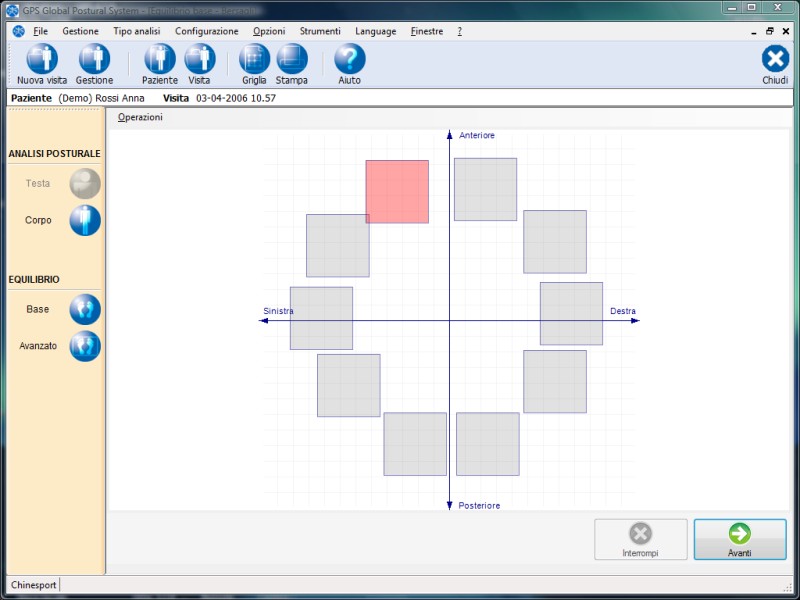Click the Paziente toolbar icon
800x600 pixels.
coord(160,59)
